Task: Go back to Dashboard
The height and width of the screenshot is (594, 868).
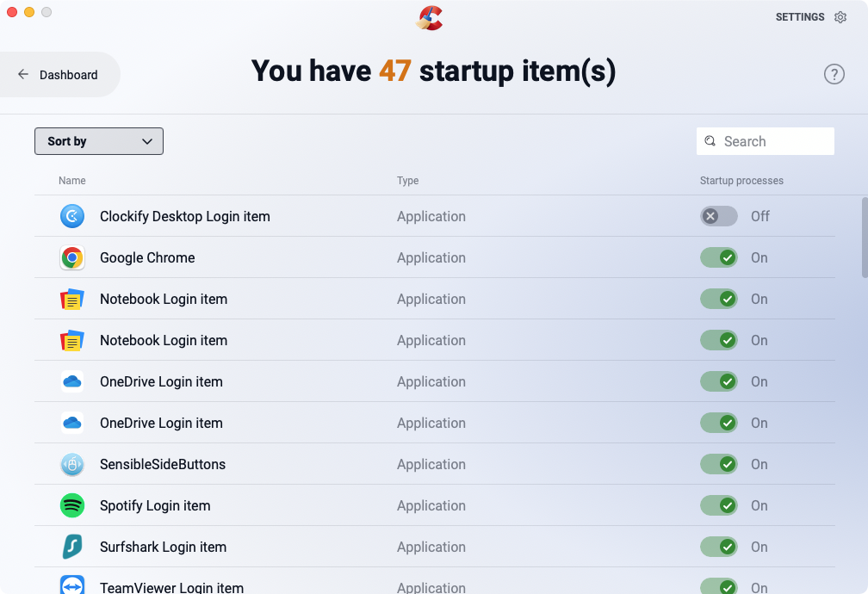Action: (59, 74)
